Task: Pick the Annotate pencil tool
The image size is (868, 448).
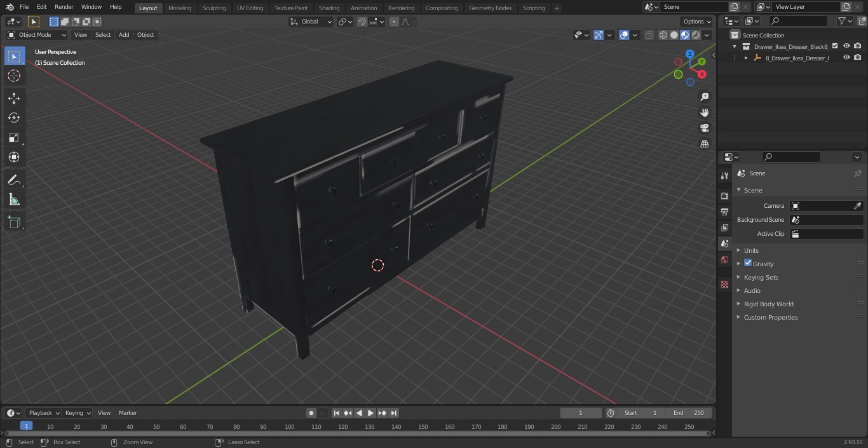Action: (x=14, y=180)
